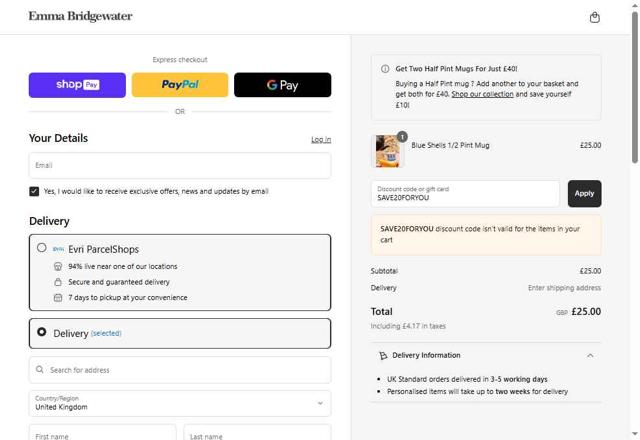Apply the discount code
Image resolution: width=640 pixels, height=440 pixels.
coord(584,193)
